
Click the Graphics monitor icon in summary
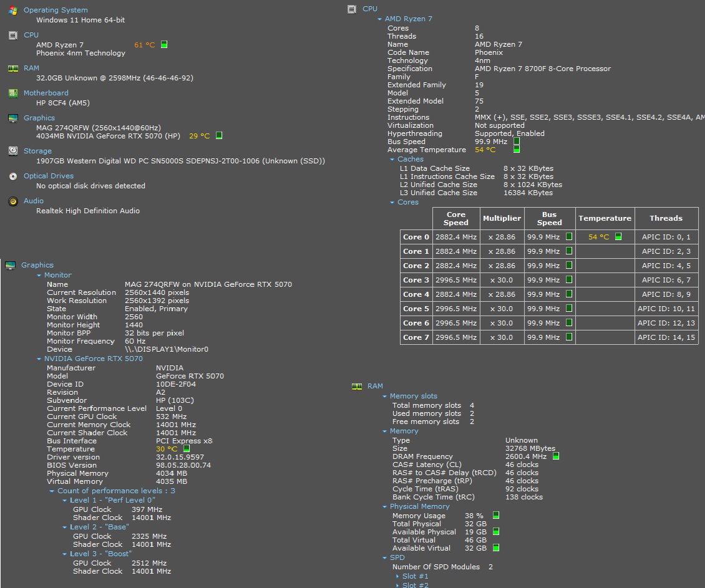coord(13,118)
